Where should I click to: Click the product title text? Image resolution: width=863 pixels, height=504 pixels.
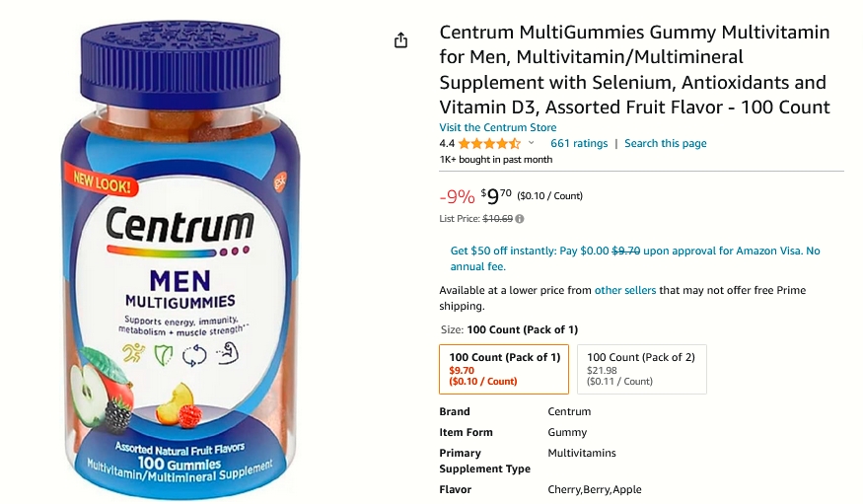coord(634,69)
